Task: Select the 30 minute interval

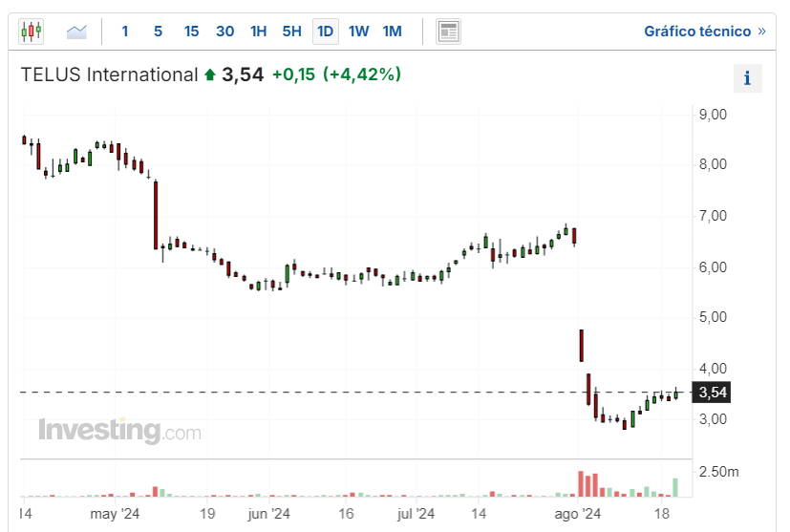Action: click(224, 32)
